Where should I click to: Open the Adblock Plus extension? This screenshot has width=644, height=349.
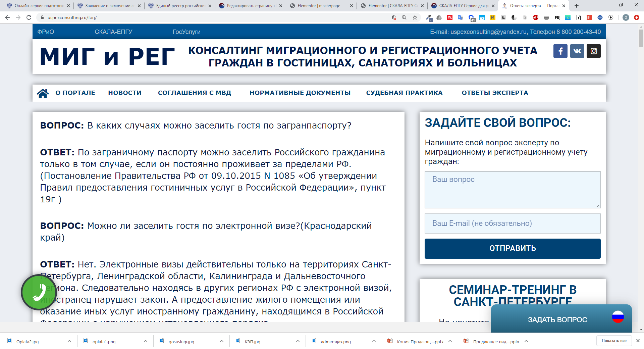click(536, 17)
